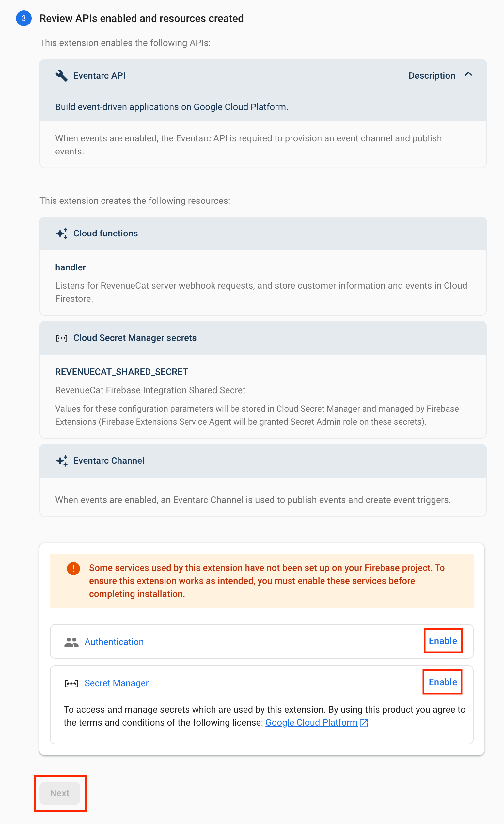Click the external link icon after Google Cloud Platform
504x824 pixels.
tap(364, 723)
